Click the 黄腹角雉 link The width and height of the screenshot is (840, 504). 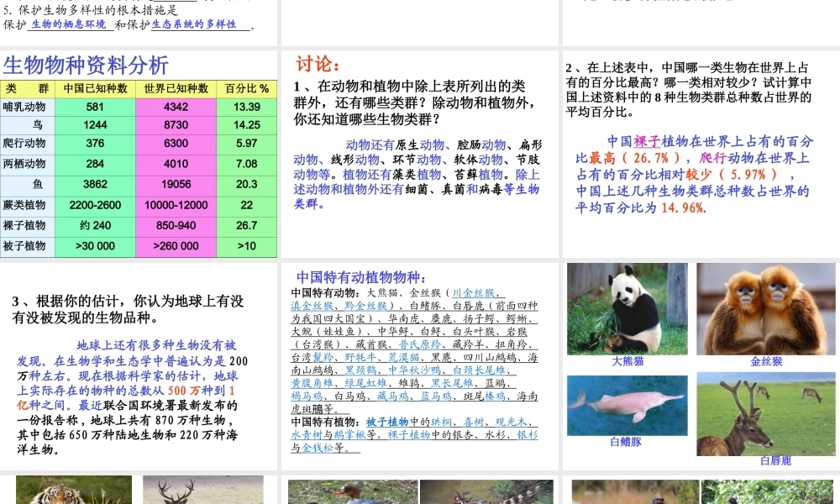(312, 383)
